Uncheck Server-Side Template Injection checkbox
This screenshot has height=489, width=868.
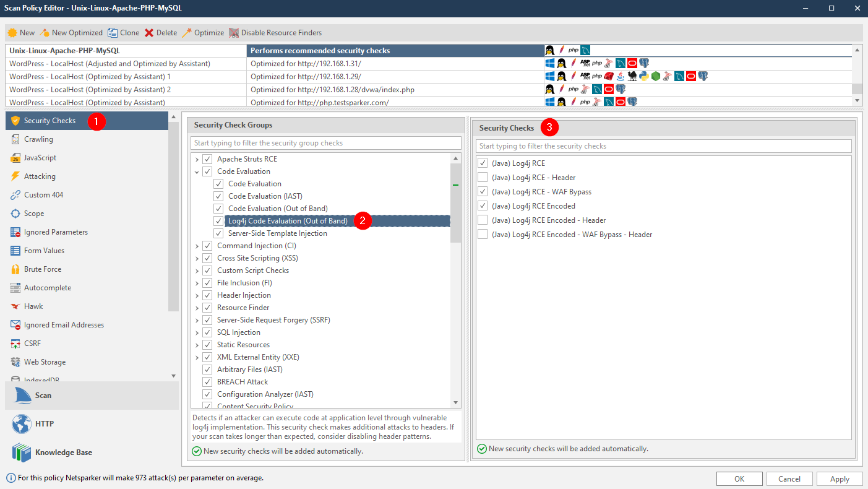click(218, 233)
